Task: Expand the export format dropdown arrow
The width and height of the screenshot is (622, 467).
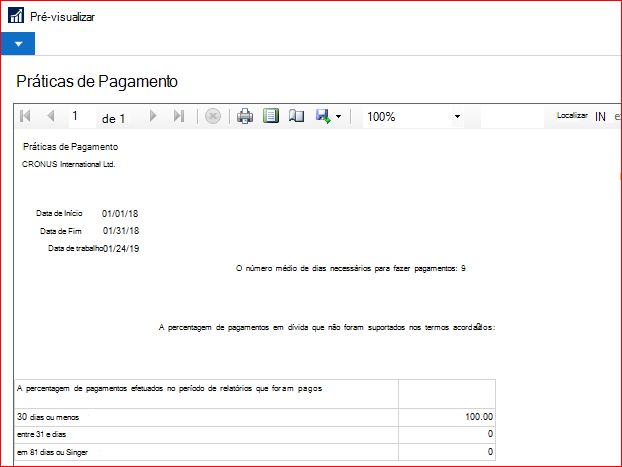Action: [x=338, y=117]
